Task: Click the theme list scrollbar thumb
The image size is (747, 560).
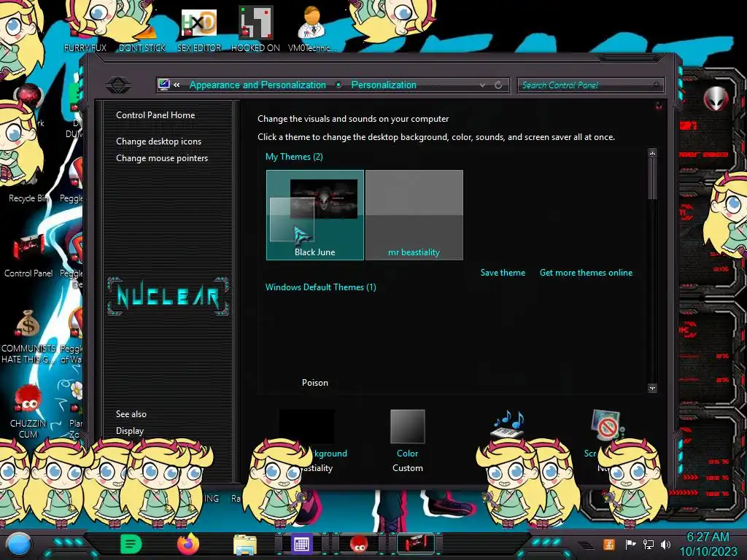Action: coord(652,179)
